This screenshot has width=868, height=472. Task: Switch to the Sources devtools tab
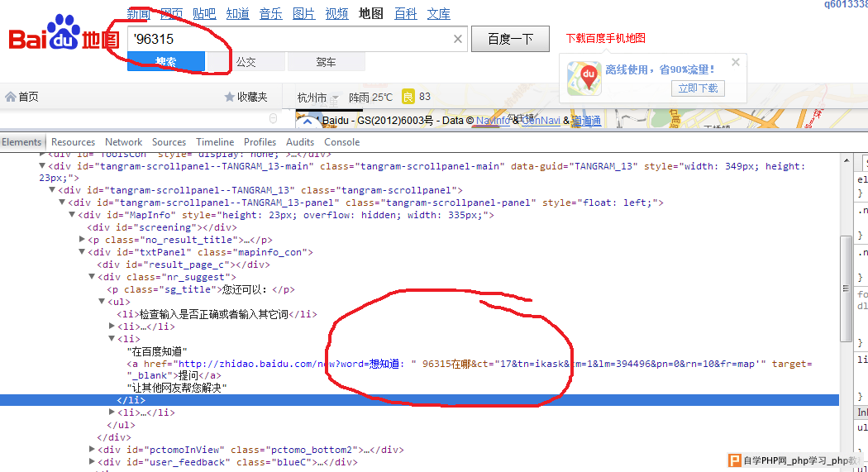pos(169,142)
